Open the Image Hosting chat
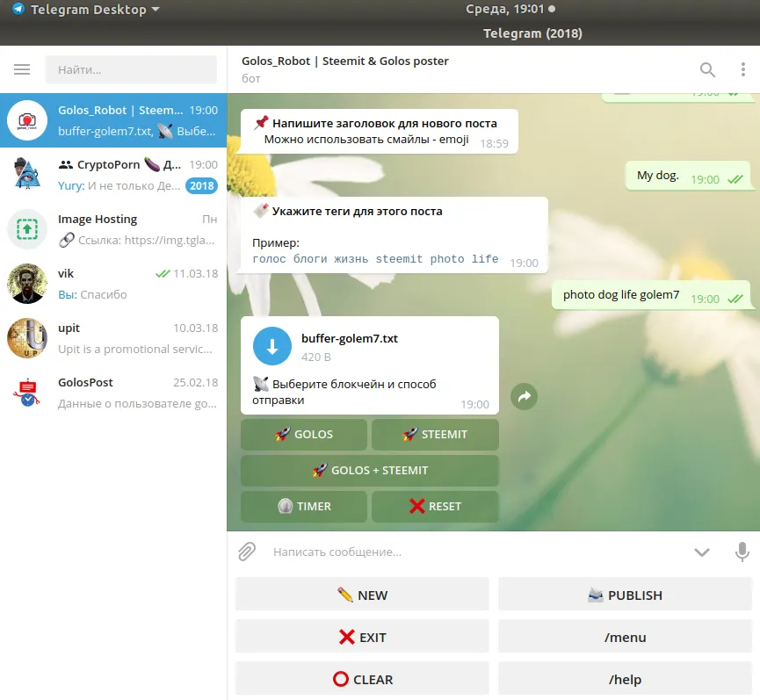The height and width of the screenshot is (700, 760). click(x=113, y=229)
